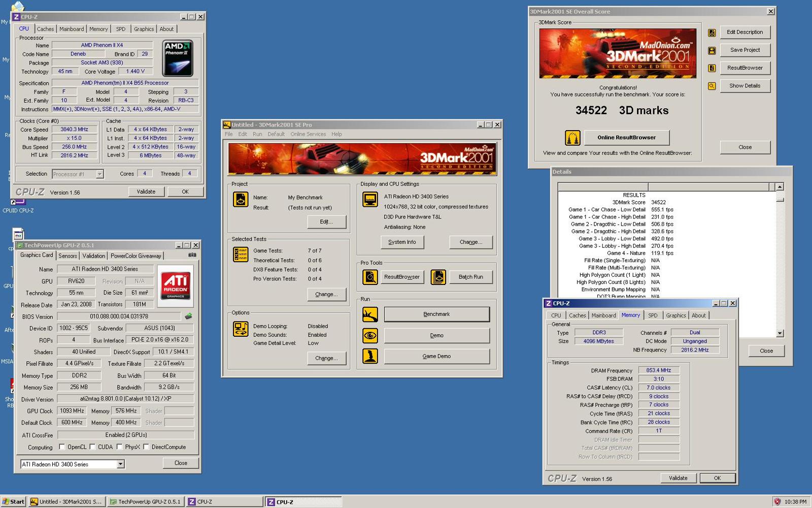The image size is (812, 508).
Task: Click the Edit Description icon in score window
Action: coord(712,33)
